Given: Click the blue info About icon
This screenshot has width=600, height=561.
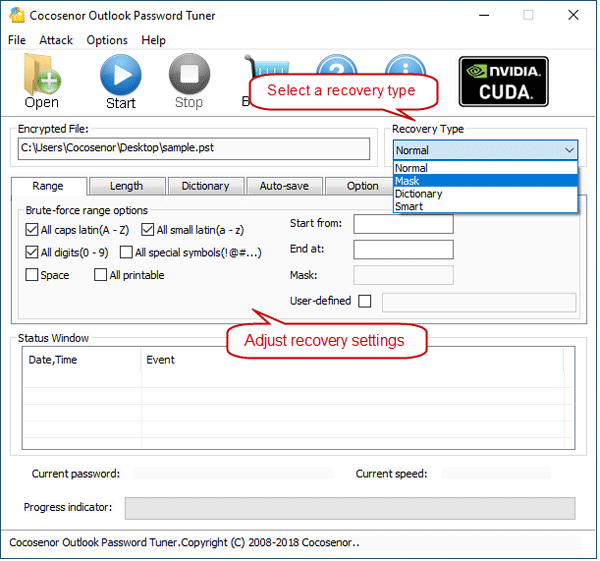Looking at the screenshot, I should click(x=406, y=64).
